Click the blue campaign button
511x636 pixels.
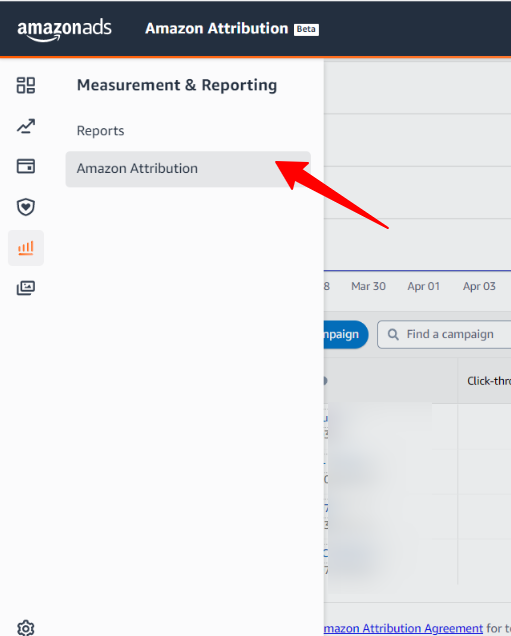click(x=346, y=334)
